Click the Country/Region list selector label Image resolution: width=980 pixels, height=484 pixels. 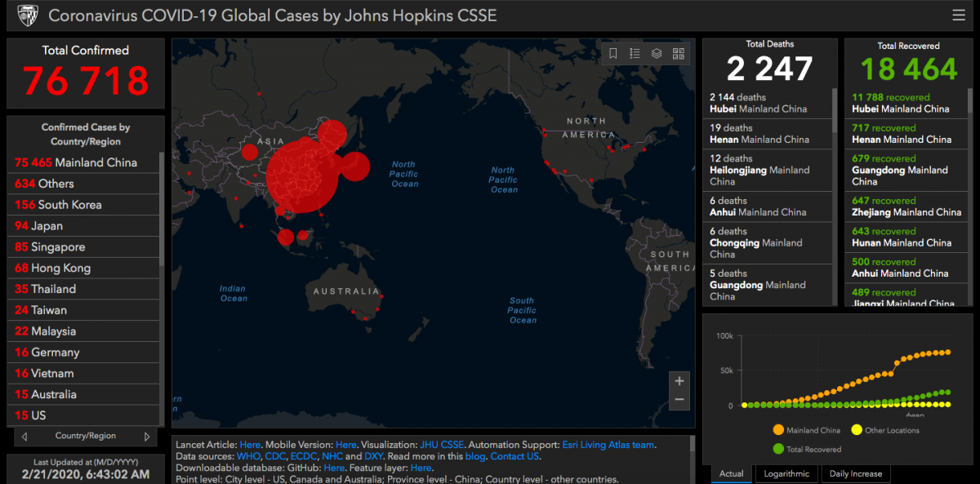click(86, 436)
